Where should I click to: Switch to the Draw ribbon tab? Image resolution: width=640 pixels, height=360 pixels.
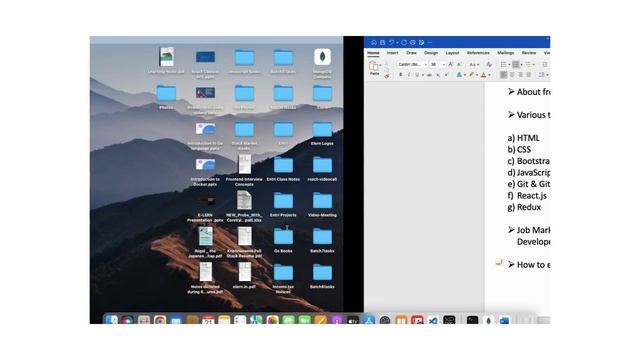[411, 53]
